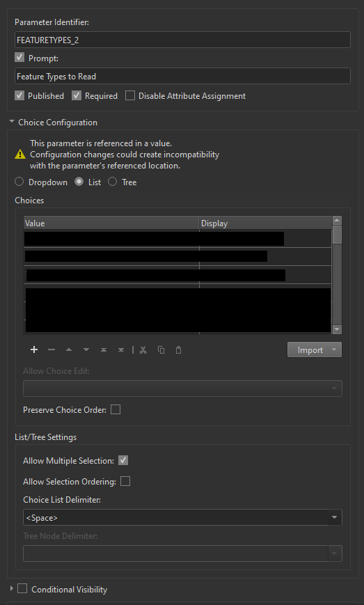
Task: Move choice to top of list
Action: (x=104, y=350)
